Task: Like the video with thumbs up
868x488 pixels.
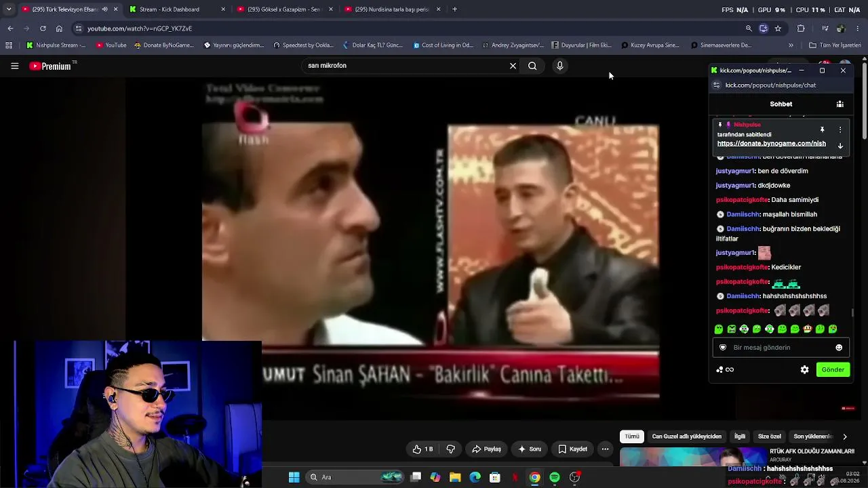Action: pos(422,449)
